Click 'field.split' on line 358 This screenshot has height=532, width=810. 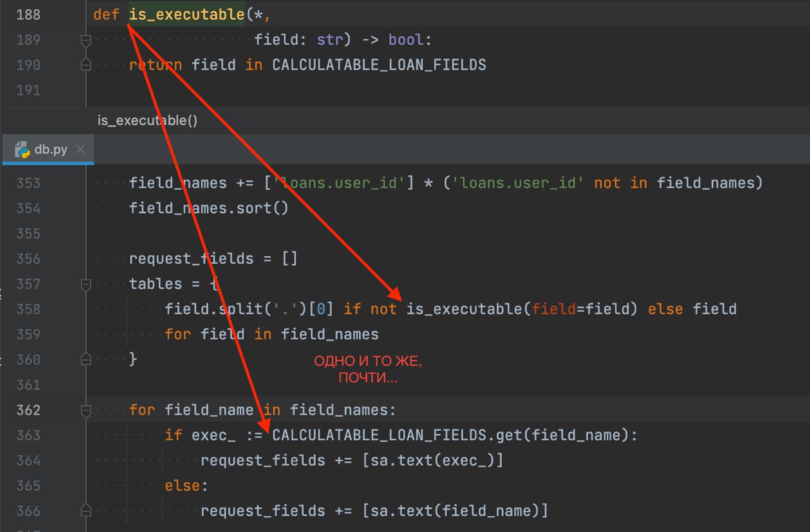(213, 309)
